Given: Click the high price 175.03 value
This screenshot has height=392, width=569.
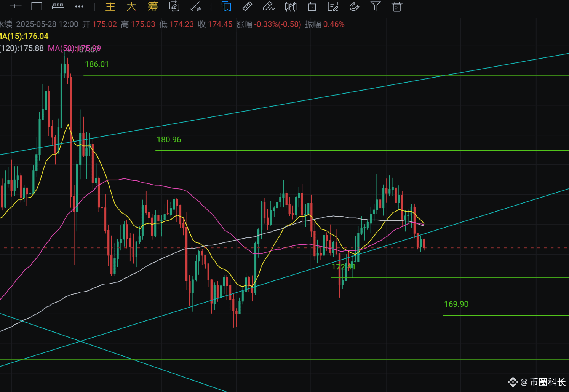Looking at the screenshot, I should (143, 24).
